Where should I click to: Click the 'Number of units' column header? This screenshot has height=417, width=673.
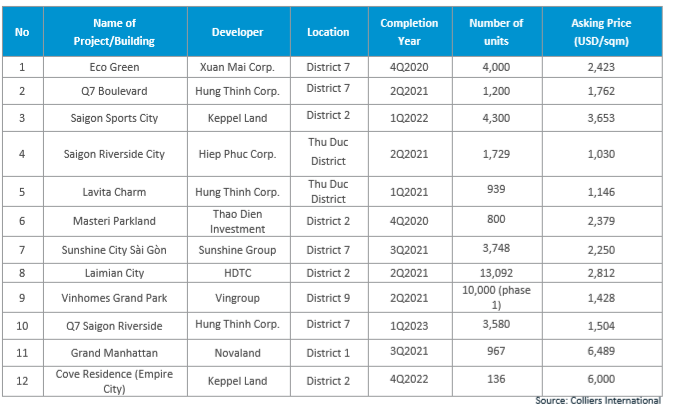(497, 32)
